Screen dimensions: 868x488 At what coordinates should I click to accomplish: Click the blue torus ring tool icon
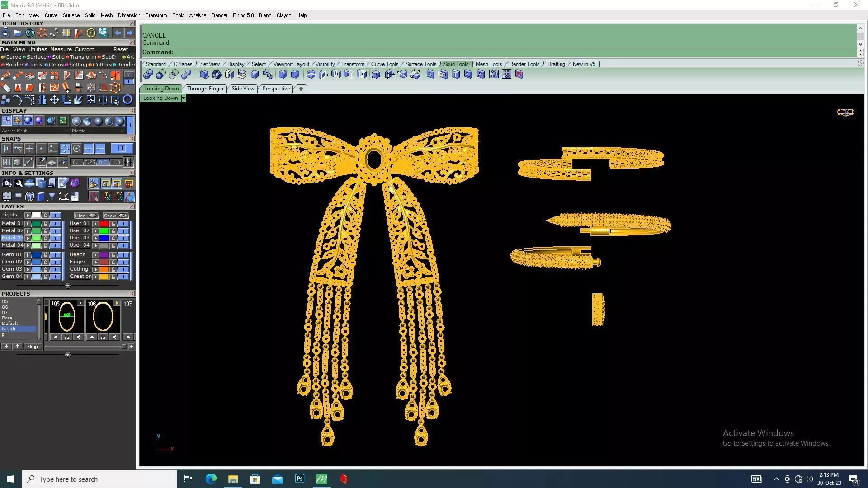click(127, 100)
